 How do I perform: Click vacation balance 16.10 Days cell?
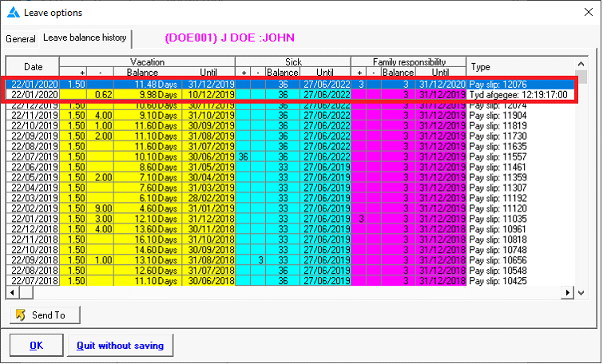pos(148,239)
